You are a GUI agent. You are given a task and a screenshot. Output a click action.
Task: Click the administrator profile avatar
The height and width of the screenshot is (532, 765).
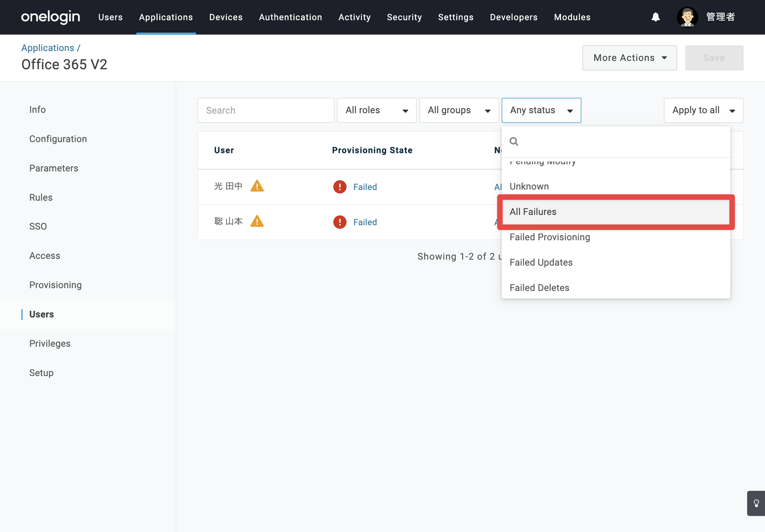(x=687, y=17)
